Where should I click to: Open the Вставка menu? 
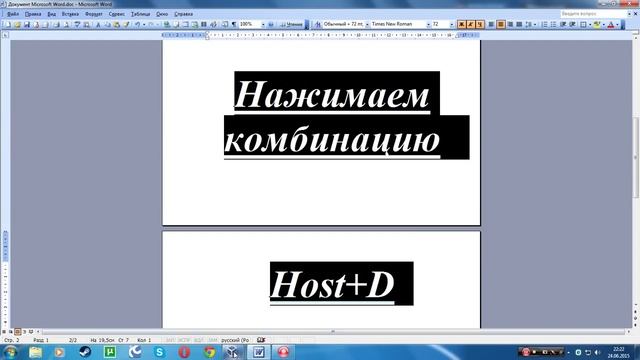[x=70, y=14]
